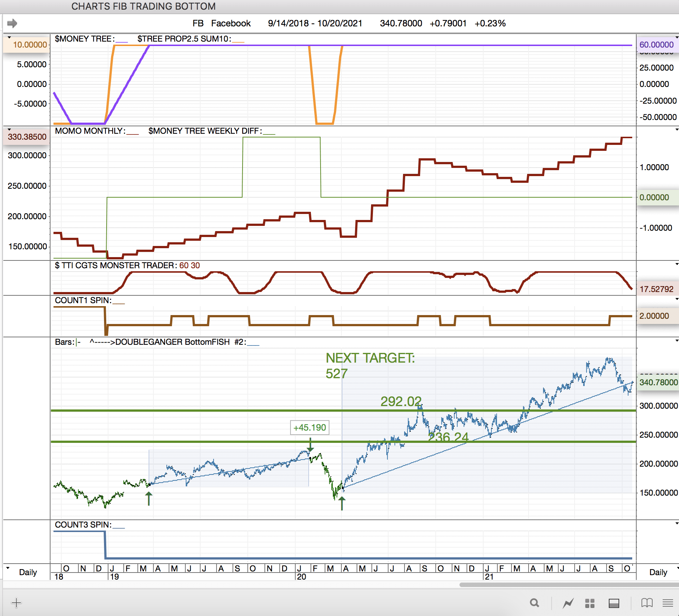Click the gray arrow icon beside the FB header
The width and height of the screenshot is (679, 616).
[x=12, y=23]
